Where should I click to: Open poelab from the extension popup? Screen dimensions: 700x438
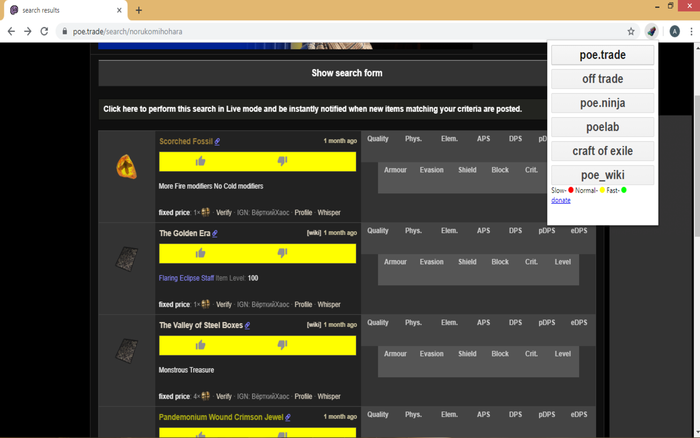click(x=603, y=127)
